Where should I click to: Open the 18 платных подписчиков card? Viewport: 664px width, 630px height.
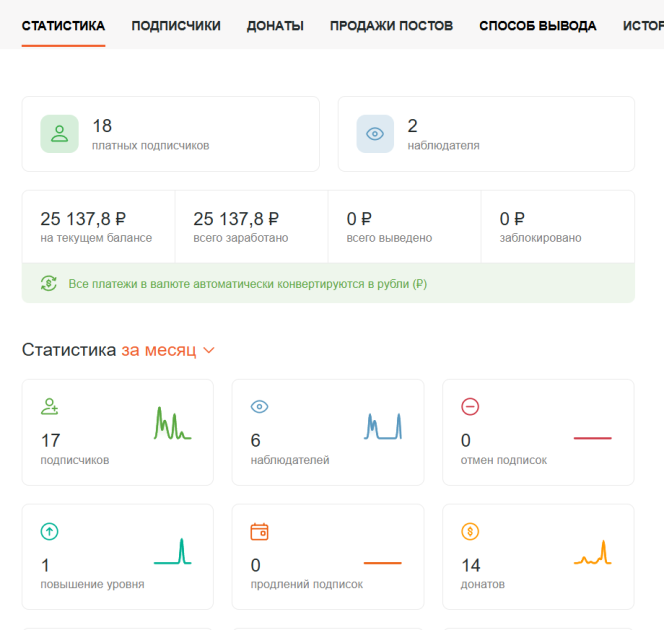(170, 134)
